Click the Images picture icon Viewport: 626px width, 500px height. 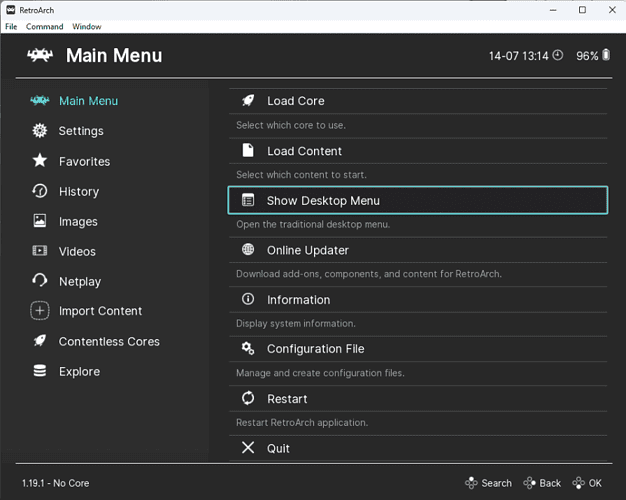pyautogui.click(x=40, y=221)
